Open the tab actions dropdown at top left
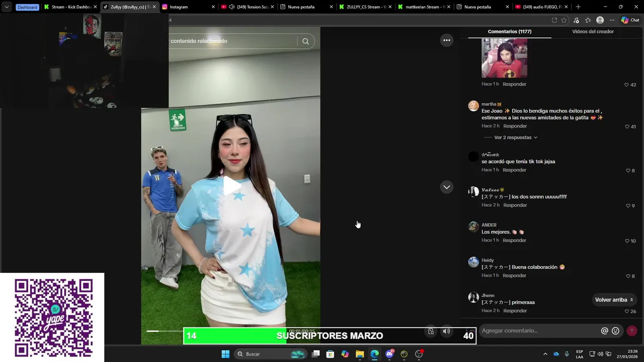Screen dimensions: 644x362 point(7,7)
